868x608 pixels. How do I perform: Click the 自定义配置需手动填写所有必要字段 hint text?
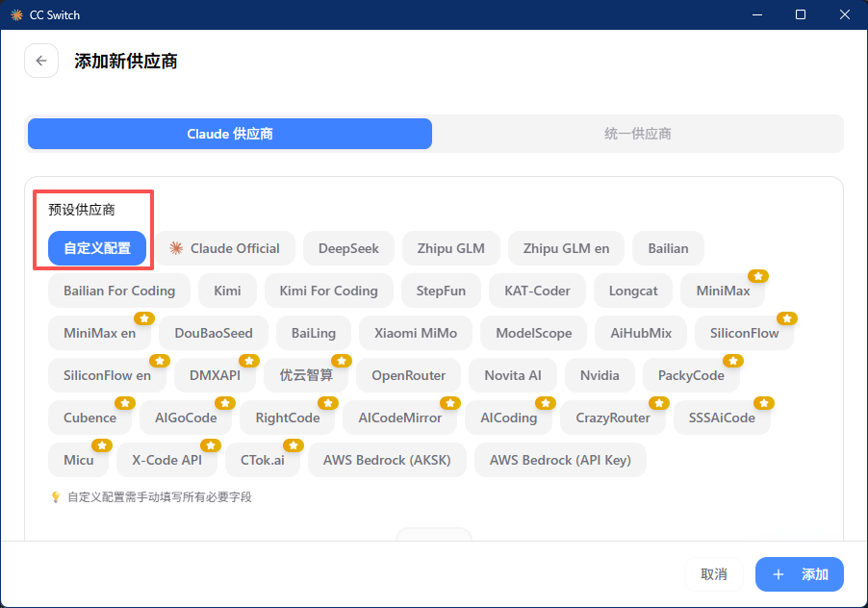coord(160,496)
